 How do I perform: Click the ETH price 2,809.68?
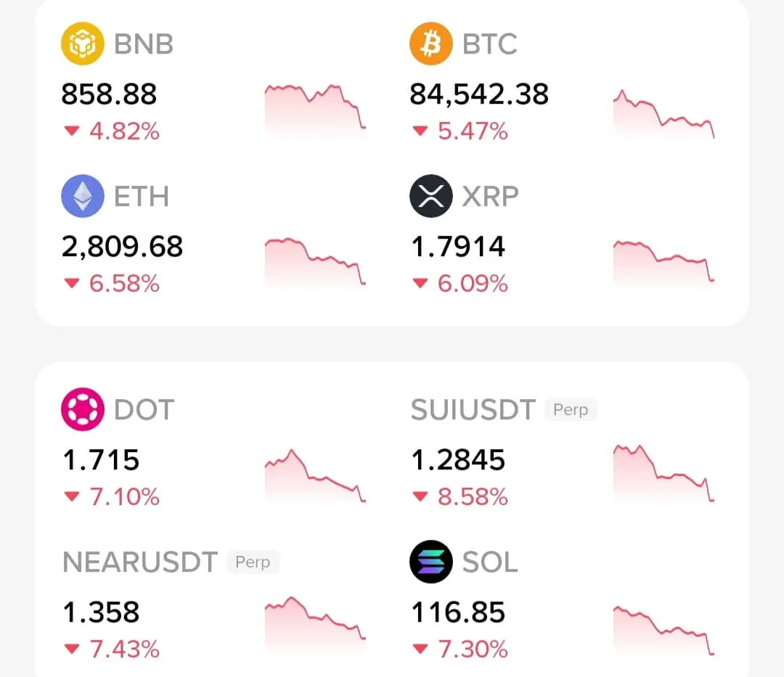click(122, 247)
